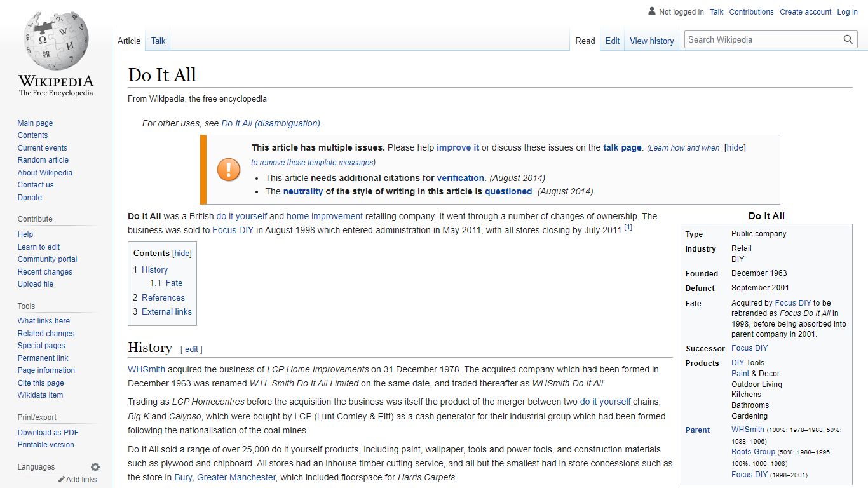Click improve it link in issues box
Screen dimensions: 868x488
click(458, 147)
